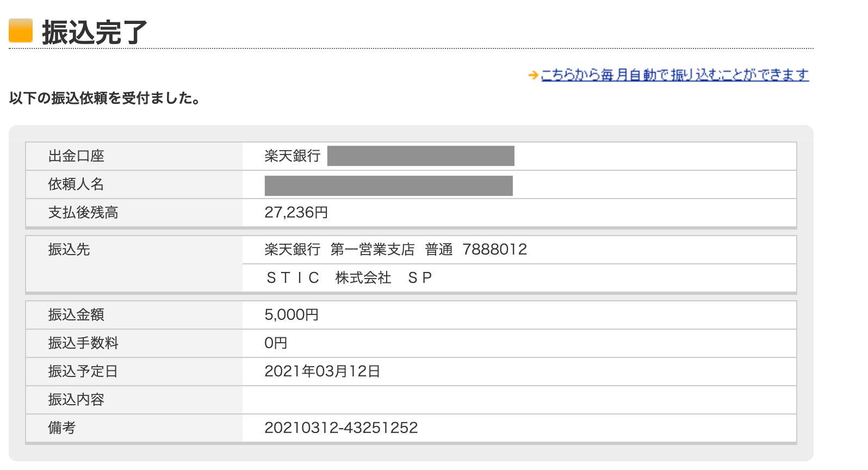The width and height of the screenshot is (868, 470).
Task: Click the masked account number after 楽天銀行
Action: click(421, 156)
